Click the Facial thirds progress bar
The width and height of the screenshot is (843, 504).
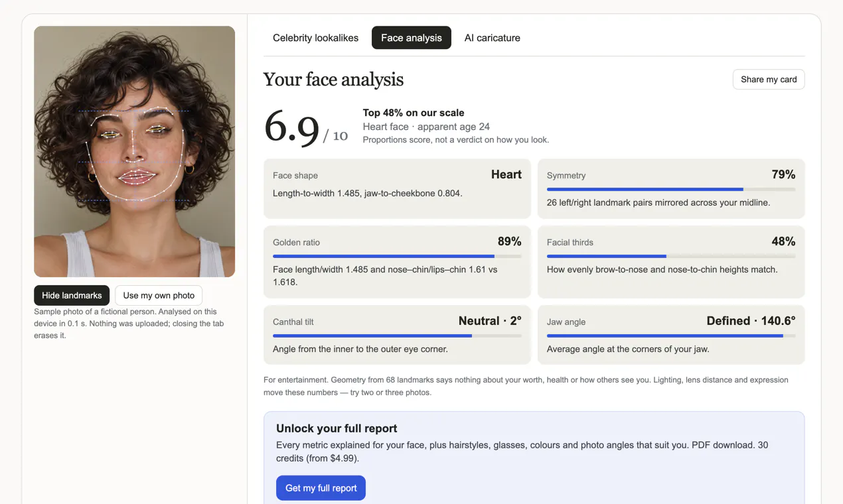click(671, 256)
